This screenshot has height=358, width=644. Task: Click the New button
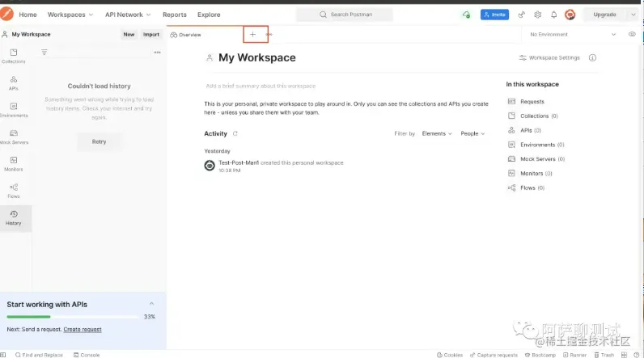[129, 35]
